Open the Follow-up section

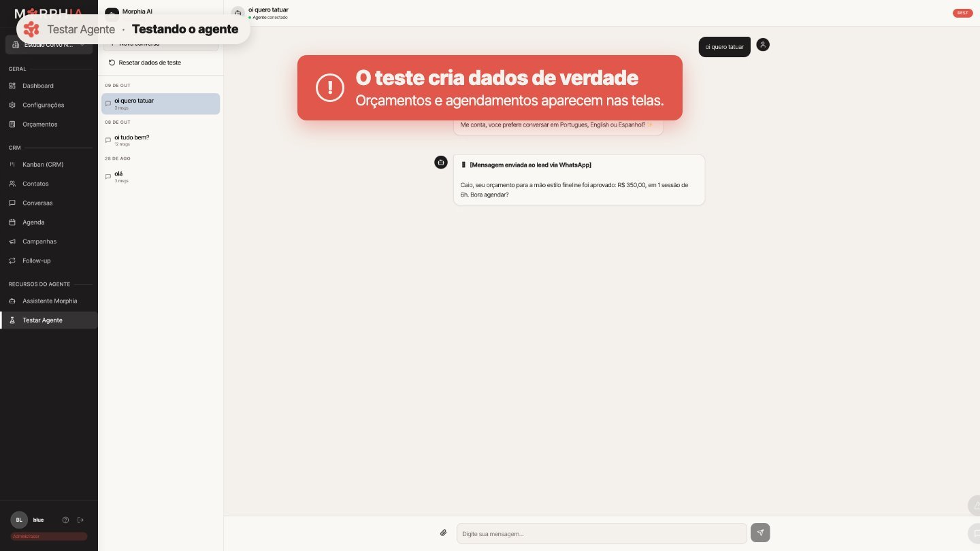tap(48, 261)
